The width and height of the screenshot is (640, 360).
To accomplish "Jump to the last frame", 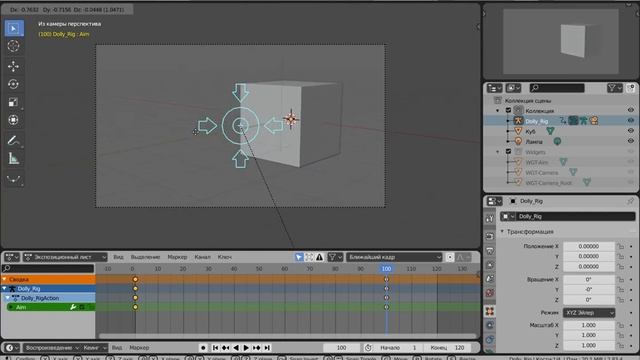I will click(x=267, y=348).
